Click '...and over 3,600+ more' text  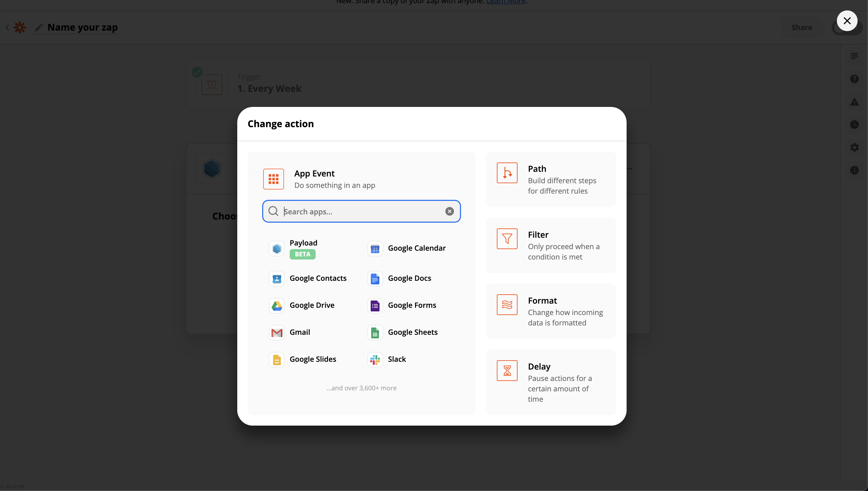click(362, 388)
